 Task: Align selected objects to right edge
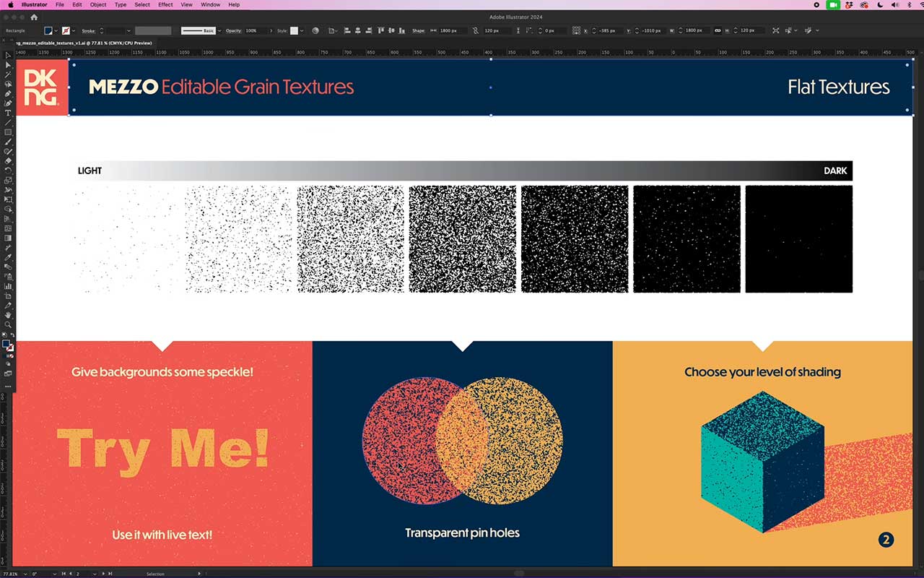point(368,30)
